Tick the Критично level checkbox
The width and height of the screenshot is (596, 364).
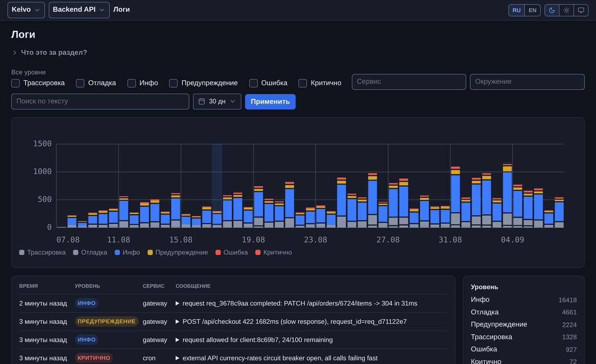point(303,83)
